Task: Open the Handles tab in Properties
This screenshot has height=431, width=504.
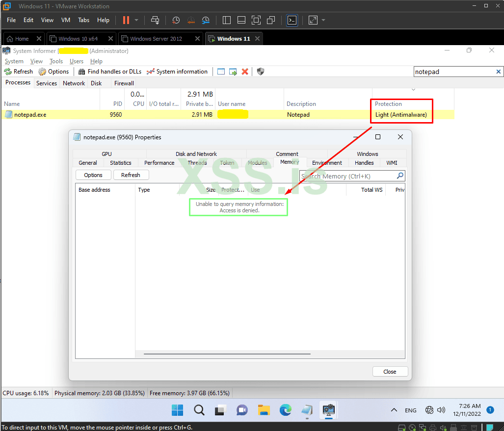Action: (364, 163)
